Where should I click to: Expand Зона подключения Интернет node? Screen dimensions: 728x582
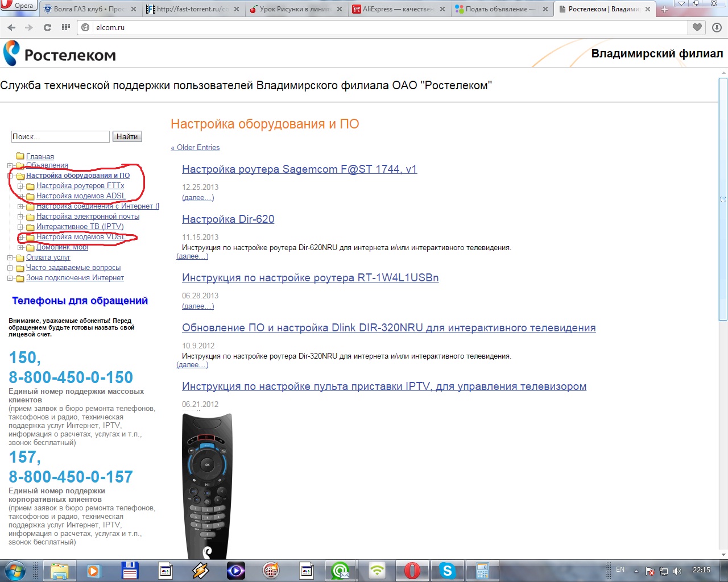point(10,278)
